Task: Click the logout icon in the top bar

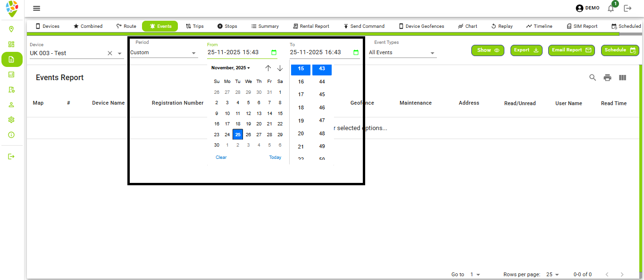Action: click(x=627, y=8)
